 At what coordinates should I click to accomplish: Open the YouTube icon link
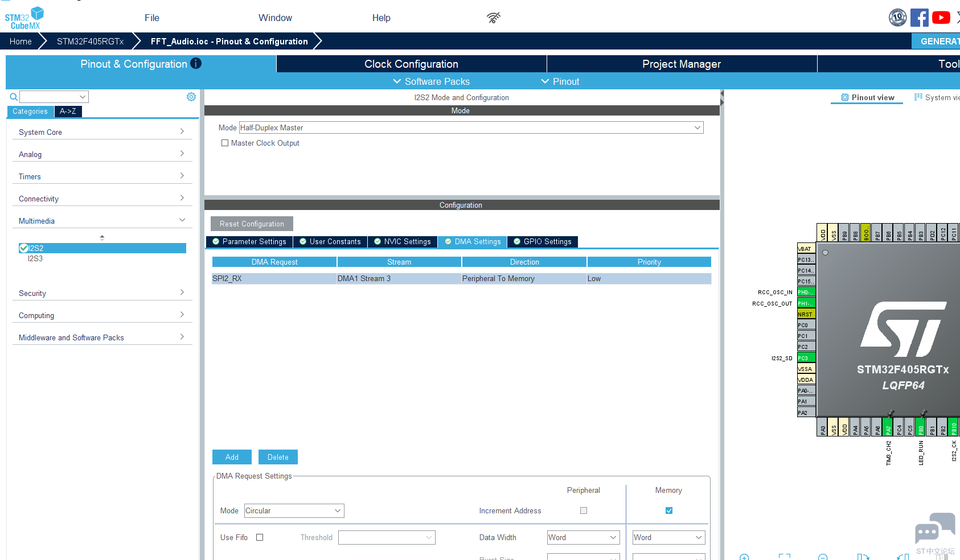(941, 18)
